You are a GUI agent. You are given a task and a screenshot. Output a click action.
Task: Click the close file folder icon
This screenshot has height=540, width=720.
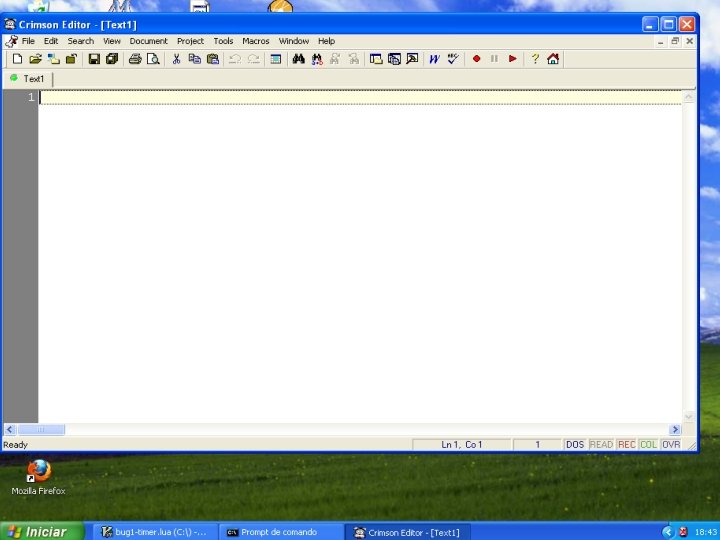click(x=71, y=59)
